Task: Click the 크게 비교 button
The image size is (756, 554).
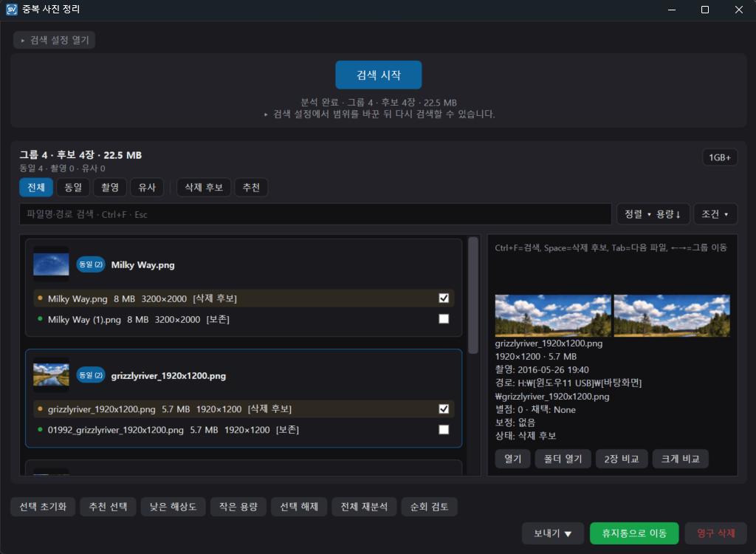Action: (680, 459)
